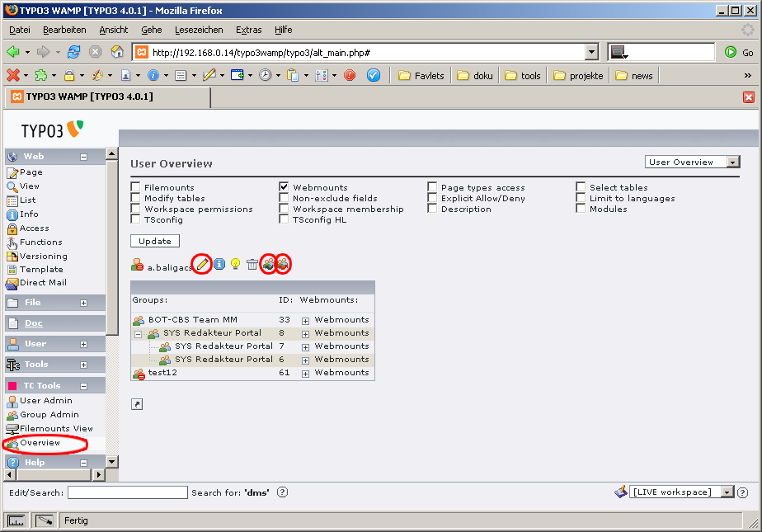
Task: Collapse the TC Tools section
Action: 83,386
